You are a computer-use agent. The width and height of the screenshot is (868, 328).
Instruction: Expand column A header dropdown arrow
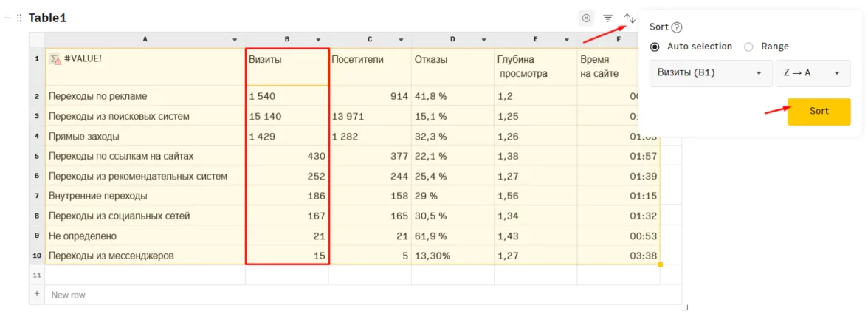click(x=235, y=40)
